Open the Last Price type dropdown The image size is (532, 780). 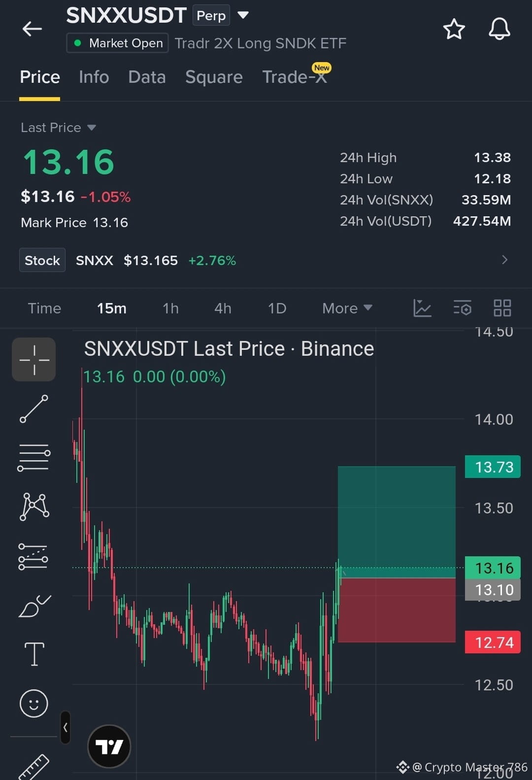[x=58, y=128]
